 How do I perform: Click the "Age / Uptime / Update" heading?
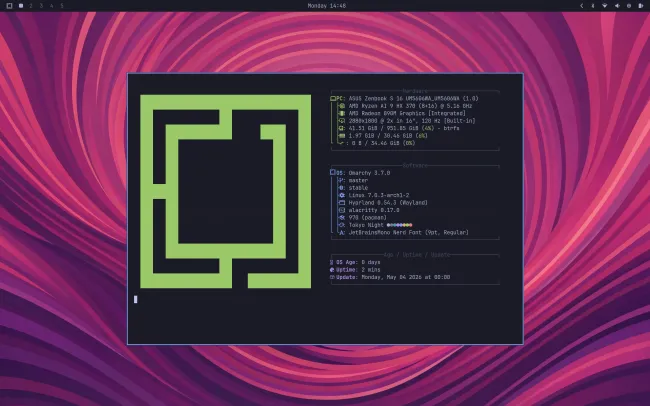pos(417,255)
